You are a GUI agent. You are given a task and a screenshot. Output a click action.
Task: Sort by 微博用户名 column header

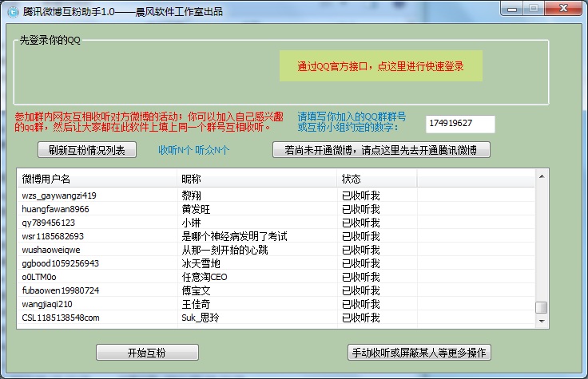point(97,179)
